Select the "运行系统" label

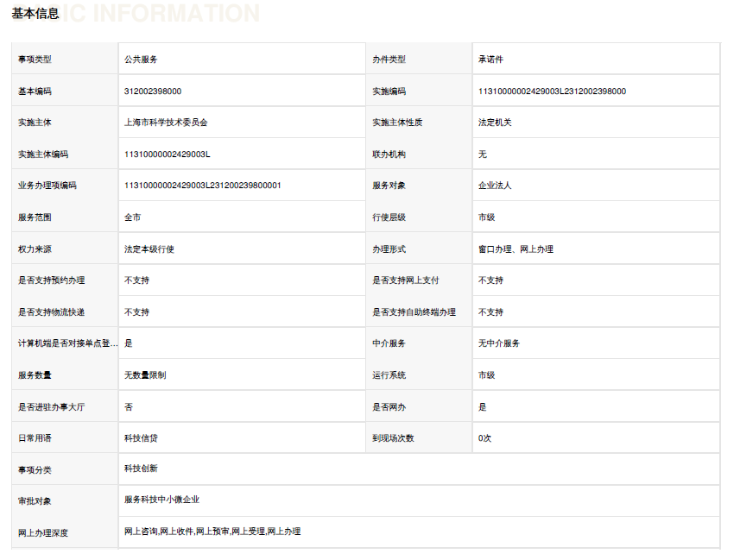389,375
